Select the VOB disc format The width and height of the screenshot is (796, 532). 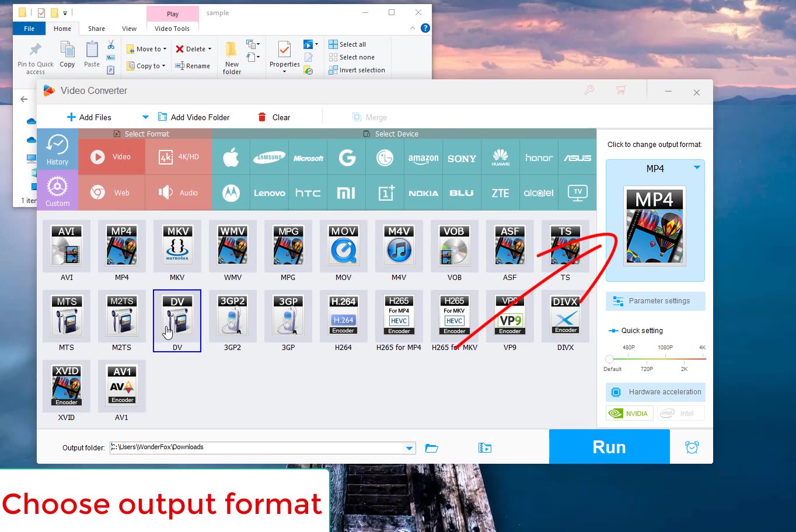(454, 246)
